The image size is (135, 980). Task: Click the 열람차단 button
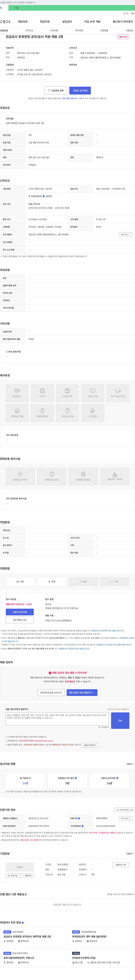pyautogui.click(x=27, y=875)
